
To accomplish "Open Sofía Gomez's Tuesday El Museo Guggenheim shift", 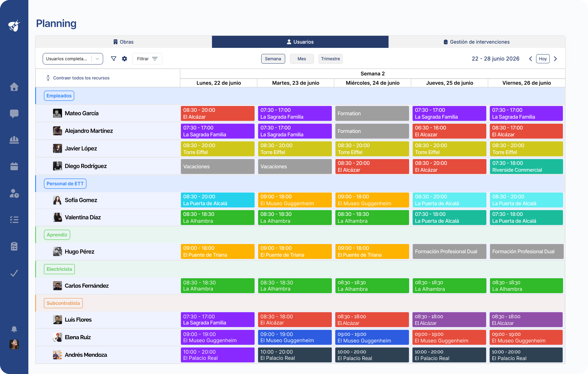I will click(295, 200).
